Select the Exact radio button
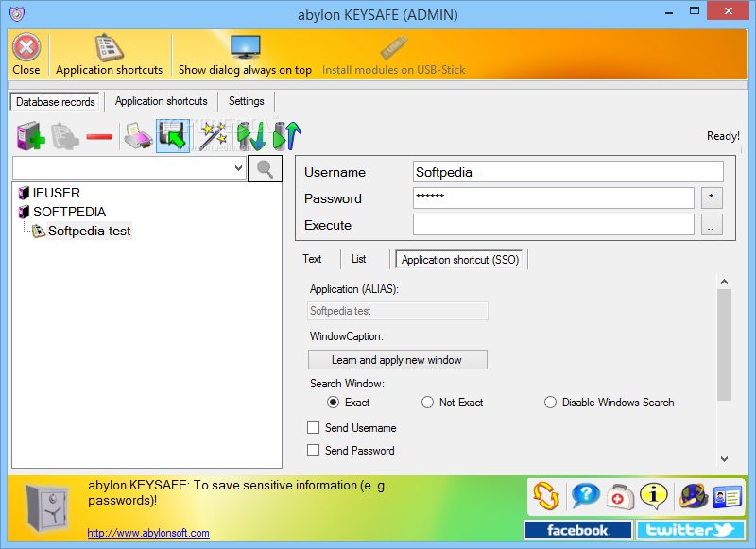This screenshot has height=549, width=756. [334, 402]
